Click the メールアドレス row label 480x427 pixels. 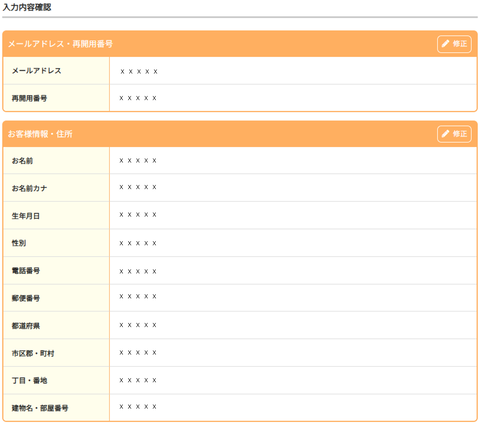(37, 71)
